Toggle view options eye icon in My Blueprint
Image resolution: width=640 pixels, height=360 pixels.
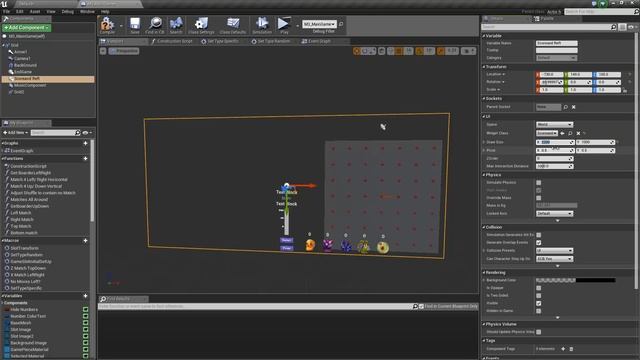[86, 133]
